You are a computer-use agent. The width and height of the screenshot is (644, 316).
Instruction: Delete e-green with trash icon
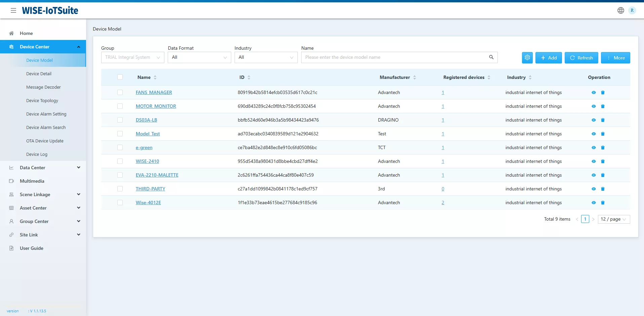click(x=603, y=148)
